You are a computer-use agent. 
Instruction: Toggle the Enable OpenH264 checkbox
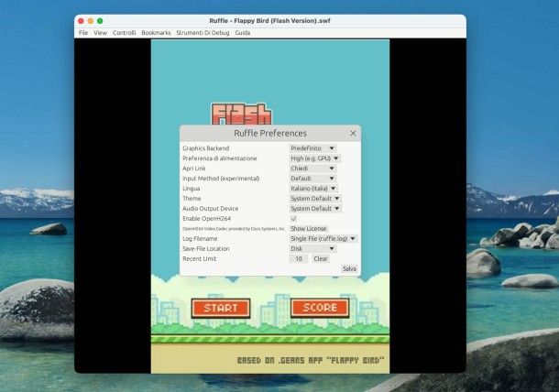tap(293, 219)
